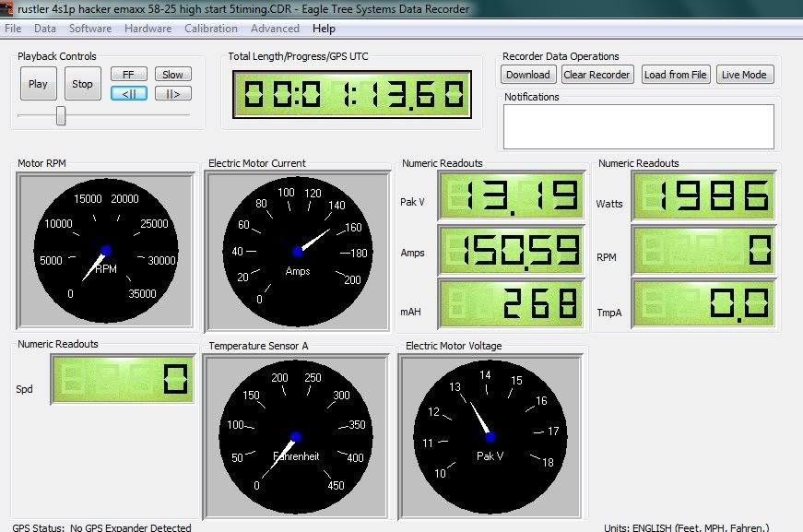803x532 pixels.
Task: Open the Help menu
Action: pos(325,29)
